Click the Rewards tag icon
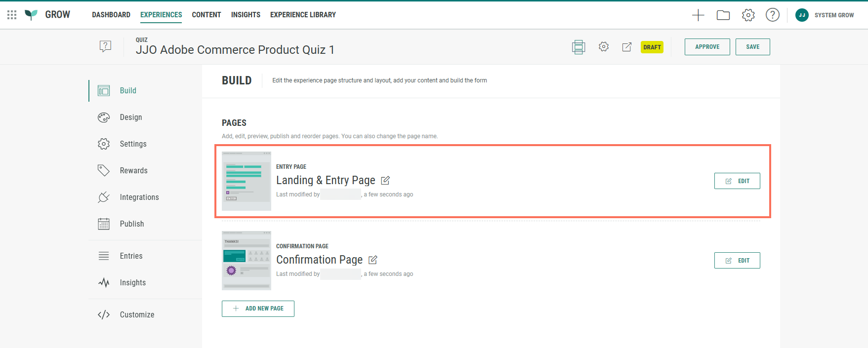Viewport: 868px width, 348px height. (104, 171)
